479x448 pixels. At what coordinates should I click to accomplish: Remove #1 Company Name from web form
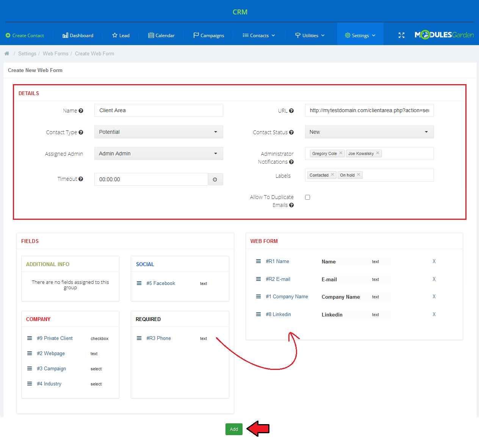(x=434, y=296)
